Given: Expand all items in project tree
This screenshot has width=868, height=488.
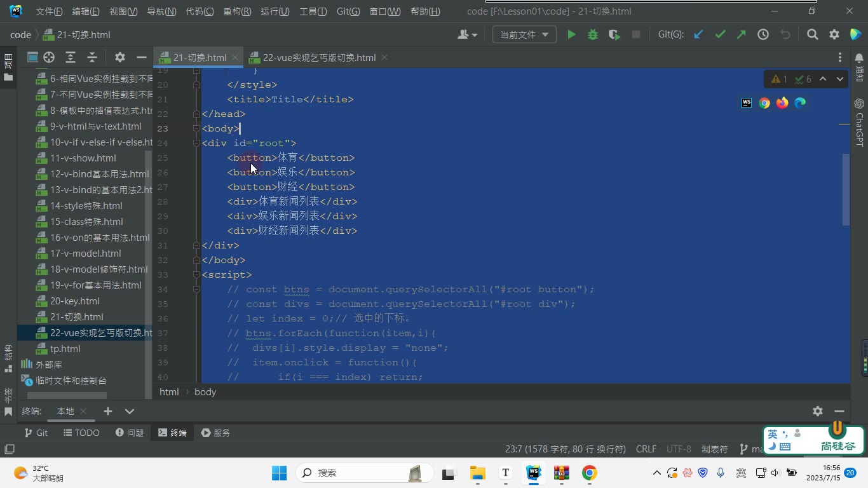Looking at the screenshot, I should (71, 57).
